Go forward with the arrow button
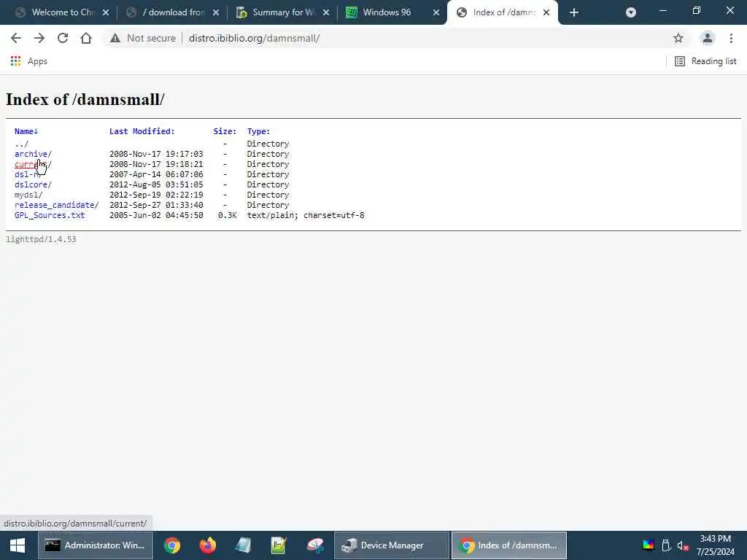 pyautogui.click(x=39, y=38)
